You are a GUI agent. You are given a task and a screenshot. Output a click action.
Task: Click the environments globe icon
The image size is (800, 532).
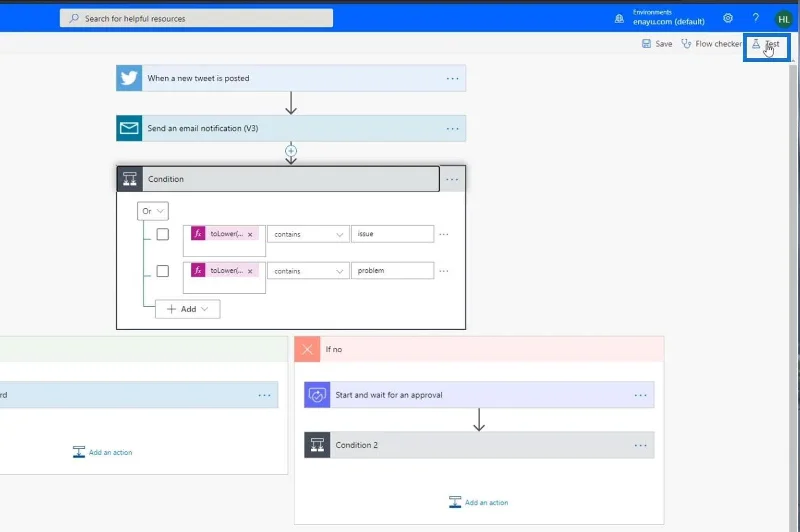click(619, 19)
